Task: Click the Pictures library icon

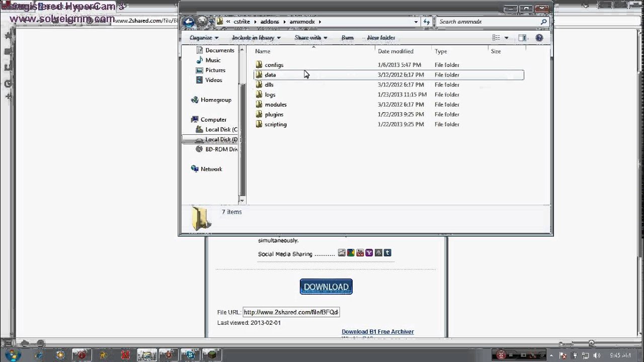Action: pos(199,70)
